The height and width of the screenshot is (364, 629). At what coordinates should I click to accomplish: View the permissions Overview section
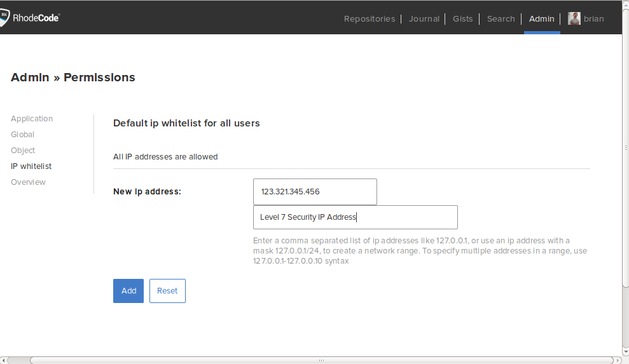(28, 182)
